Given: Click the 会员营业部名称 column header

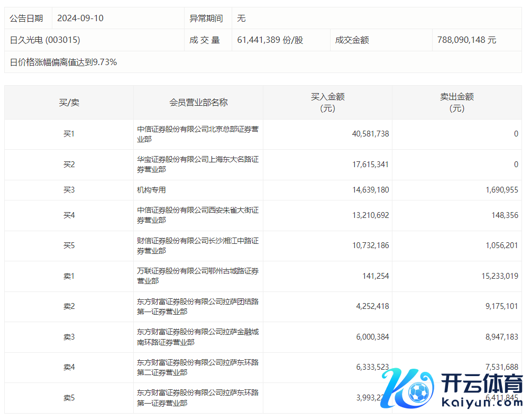Looking at the screenshot, I should pos(198,103).
